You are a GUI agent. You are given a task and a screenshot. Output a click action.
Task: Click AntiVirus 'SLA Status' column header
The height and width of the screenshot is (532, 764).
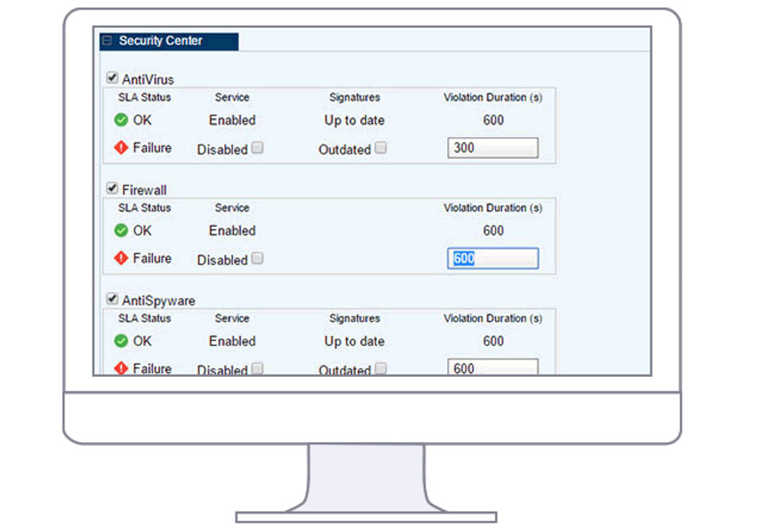pos(144,97)
